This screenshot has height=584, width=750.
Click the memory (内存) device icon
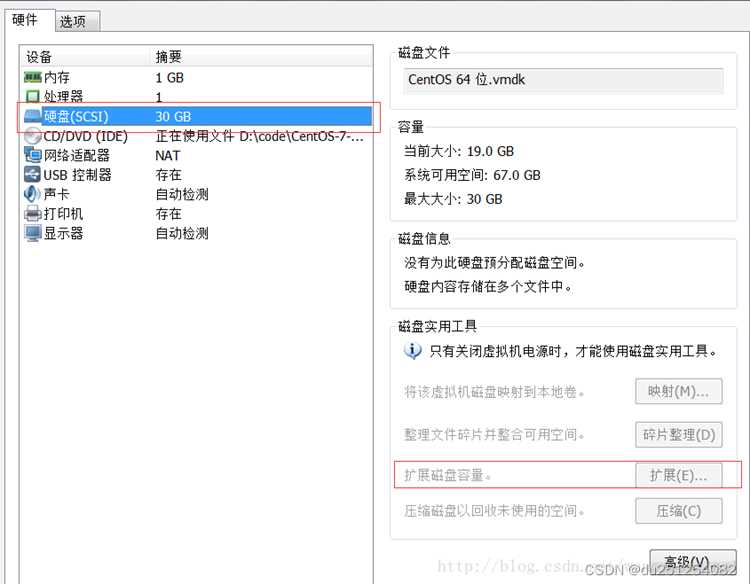coord(33,77)
